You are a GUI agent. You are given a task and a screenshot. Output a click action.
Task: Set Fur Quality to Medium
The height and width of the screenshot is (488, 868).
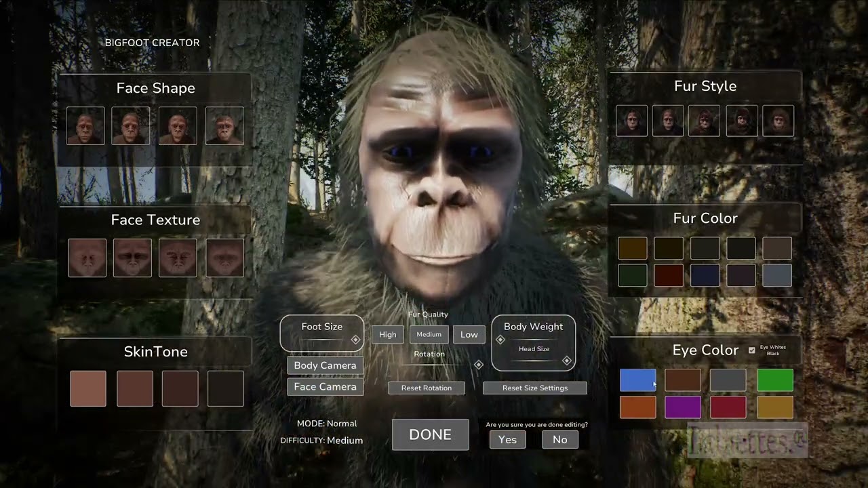429,334
